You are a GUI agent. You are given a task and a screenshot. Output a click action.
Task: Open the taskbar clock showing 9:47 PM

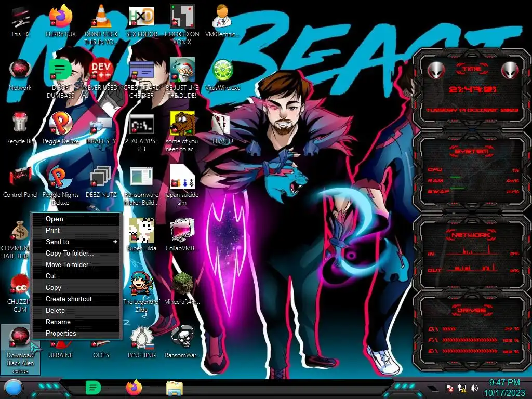[x=504, y=388]
